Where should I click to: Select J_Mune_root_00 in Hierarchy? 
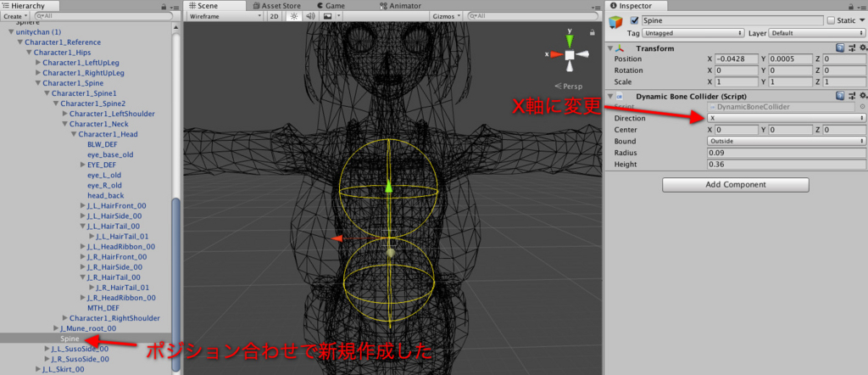coord(87,328)
